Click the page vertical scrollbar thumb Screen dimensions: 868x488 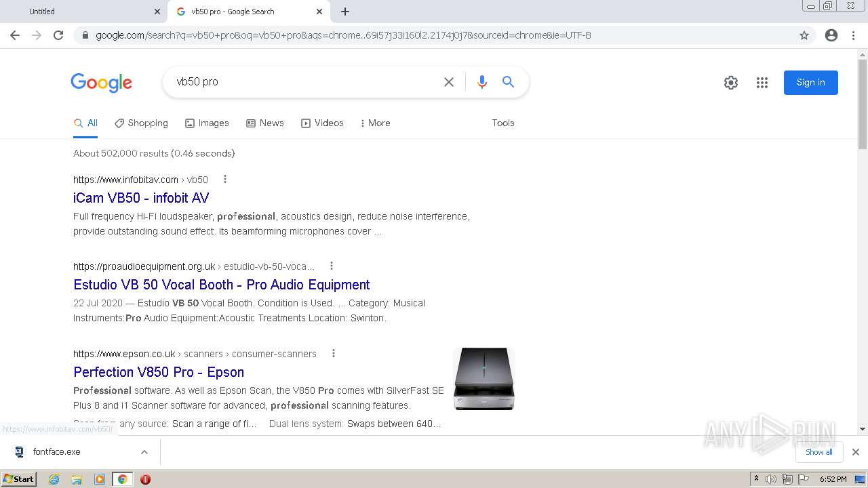click(x=863, y=104)
